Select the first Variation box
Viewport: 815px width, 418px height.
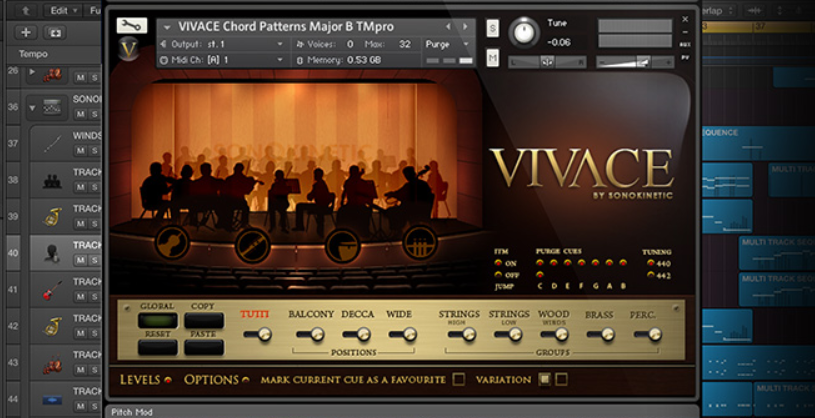pyautogui.click(x=545, y=379)
